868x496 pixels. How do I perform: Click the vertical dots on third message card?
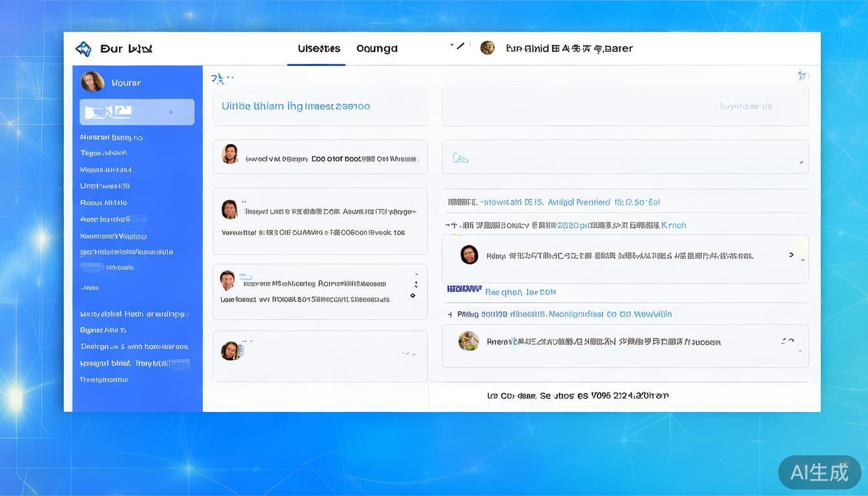(x=414, y=289)
